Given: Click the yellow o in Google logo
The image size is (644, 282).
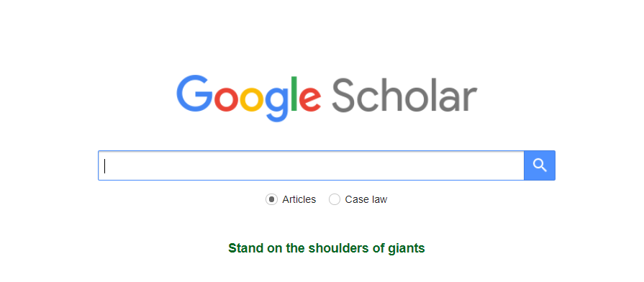Looking at the screenshot, I should 251,99.
